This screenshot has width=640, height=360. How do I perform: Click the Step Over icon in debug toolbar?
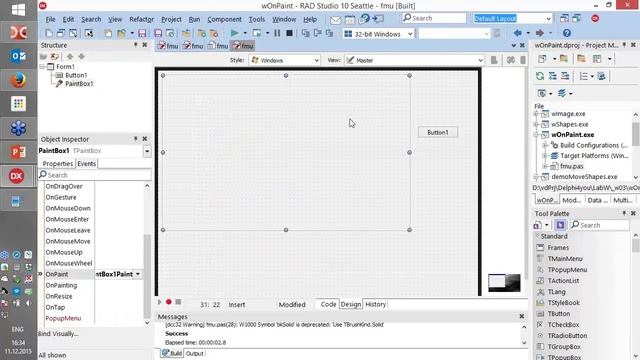318,33
